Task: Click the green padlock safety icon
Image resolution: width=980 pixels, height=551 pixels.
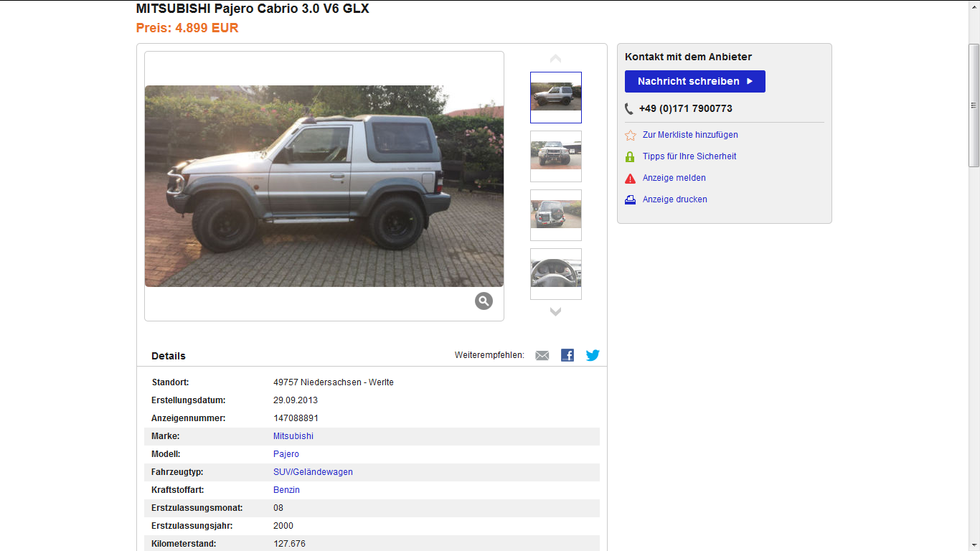Action: pos(630,156)
